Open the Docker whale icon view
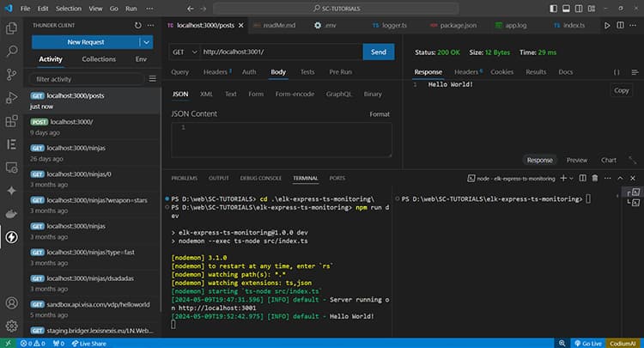 click(12, 213)
